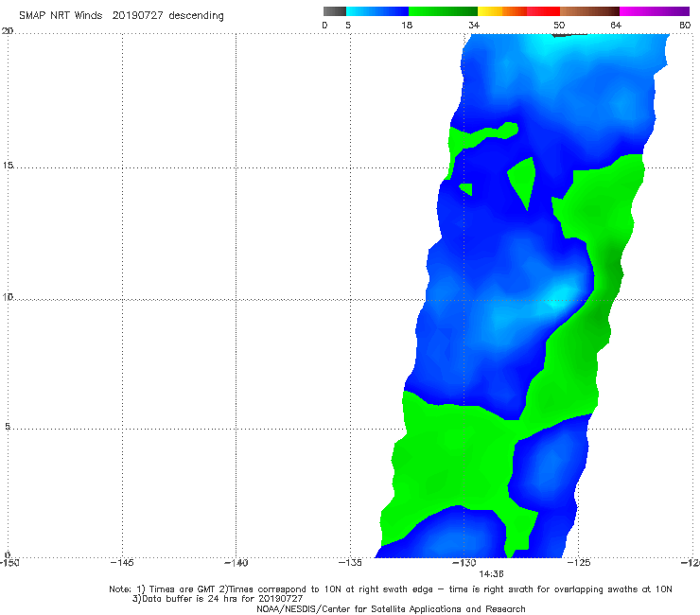Click the 'SMAP NRT Winds 20190727 descending' title
Screen dimensions: 700x615
[x=121, y=16]
